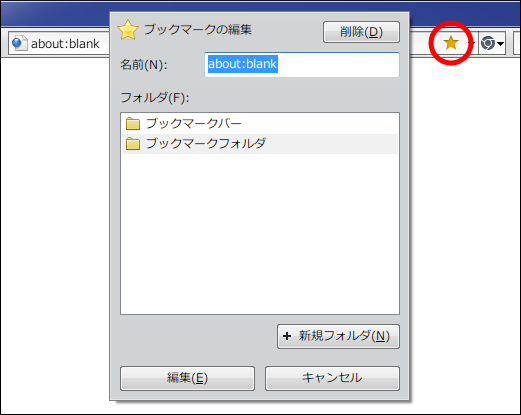Click folder icon beside ブックマークバー
This screenshot has width=521, height=415.
[x=133, y=124]
